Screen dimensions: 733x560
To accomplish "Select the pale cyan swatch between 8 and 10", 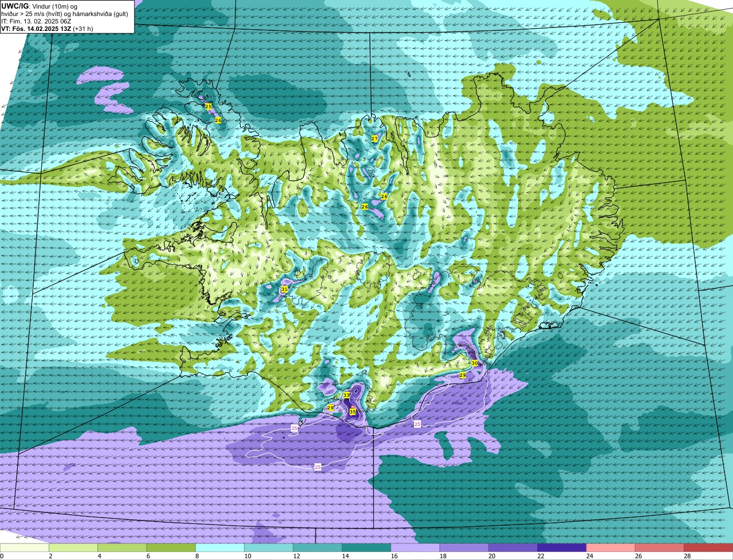I will click(220, 547).
